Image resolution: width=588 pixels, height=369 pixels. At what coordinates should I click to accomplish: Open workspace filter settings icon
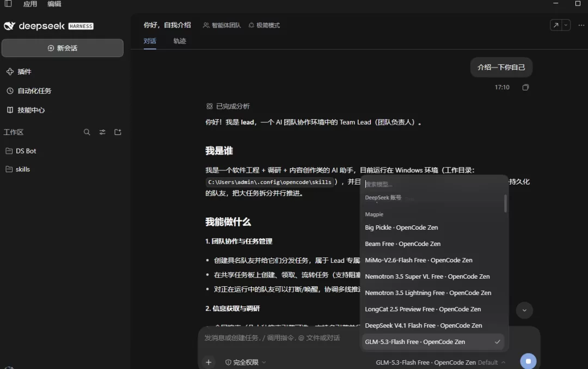point(102,132)
